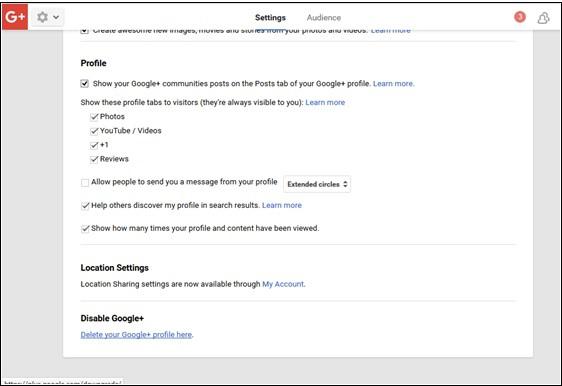Viewport: 562px width, 386px height.
Task: Toggle Show how many times profile viewed
Action: (85, 229)
